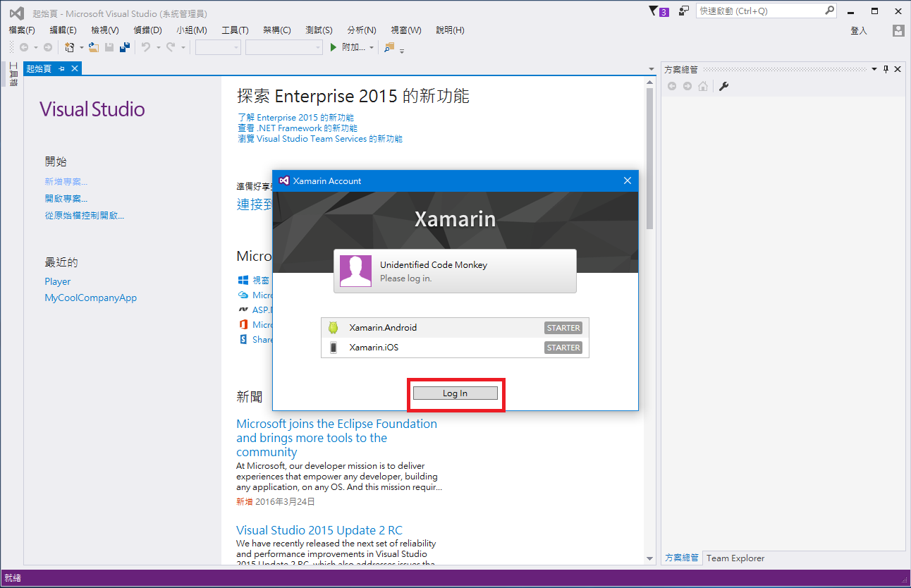The width and height of the screenshot is (911, 588).
Task: Open notifications flag showing 3
Action: click(x=658, y=11)
